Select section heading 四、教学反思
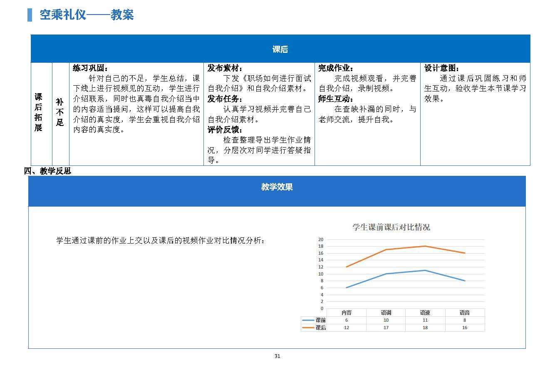The image size is (555, 392). [48, 171]
